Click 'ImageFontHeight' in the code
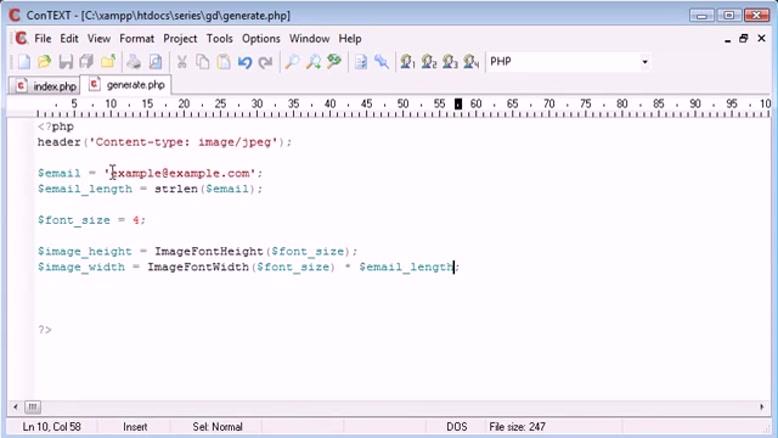Image resolution: width=778 pixels, height=438 pixels. tap(209, 251)
